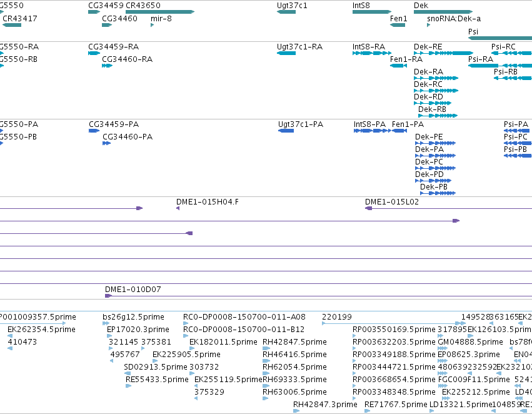This screenshot has height=414, width=532.
Task: Select the Fen1-PA protein feature
Action: click(399, 131)
